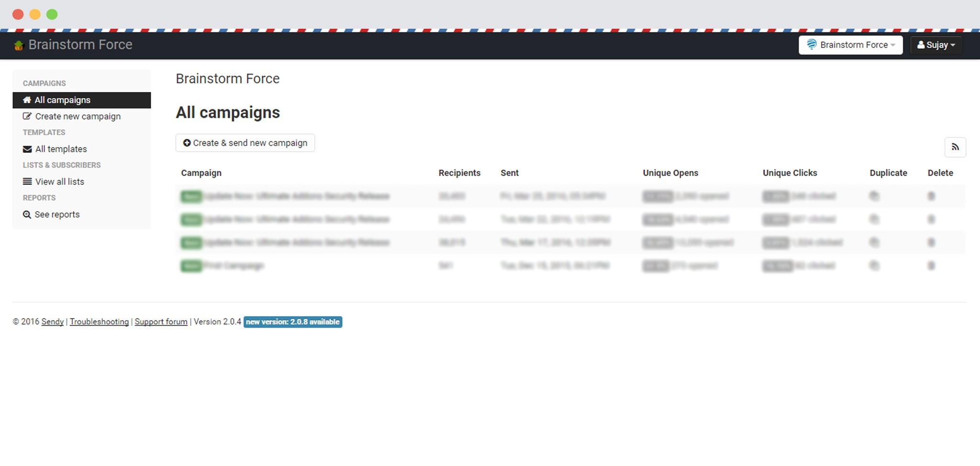Select All campaigns in the sidebar

82,100
